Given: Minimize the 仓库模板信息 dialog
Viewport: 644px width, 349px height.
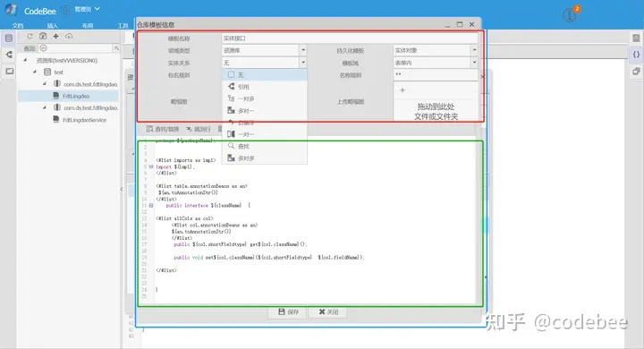Looking at the screenshot, I should (447, 25).
